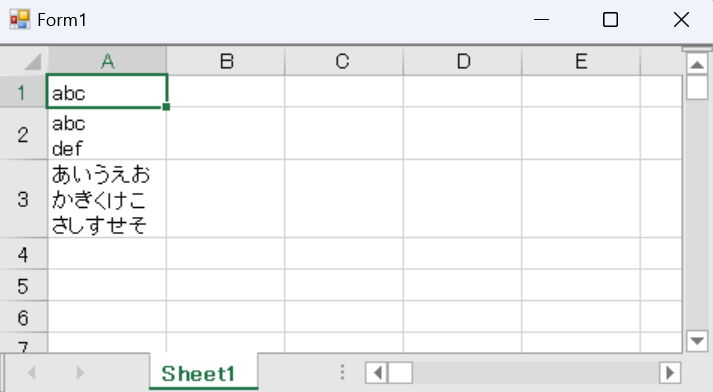Select column D header
713x392 pixels.
tap(462, 61)
